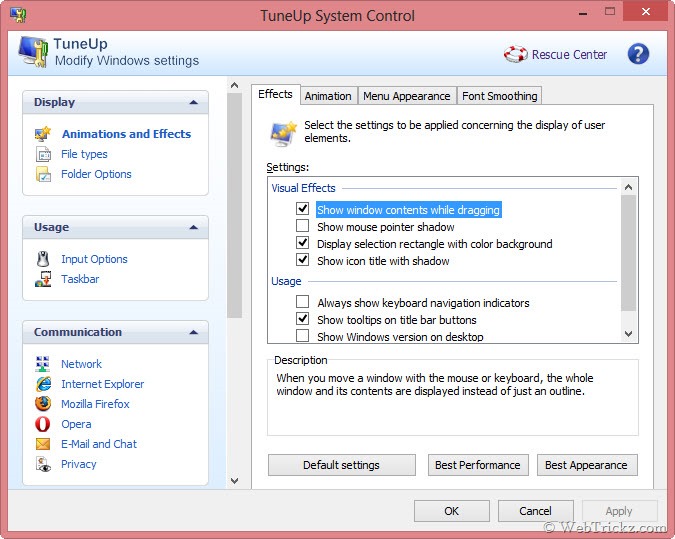
Task: Click the Cancel button
Action: [536, 511]
